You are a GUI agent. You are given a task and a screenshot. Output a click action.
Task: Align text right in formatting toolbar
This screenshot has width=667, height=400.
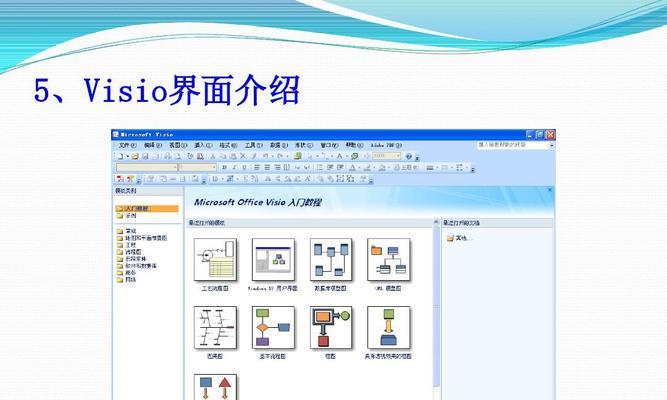point(277,167)
